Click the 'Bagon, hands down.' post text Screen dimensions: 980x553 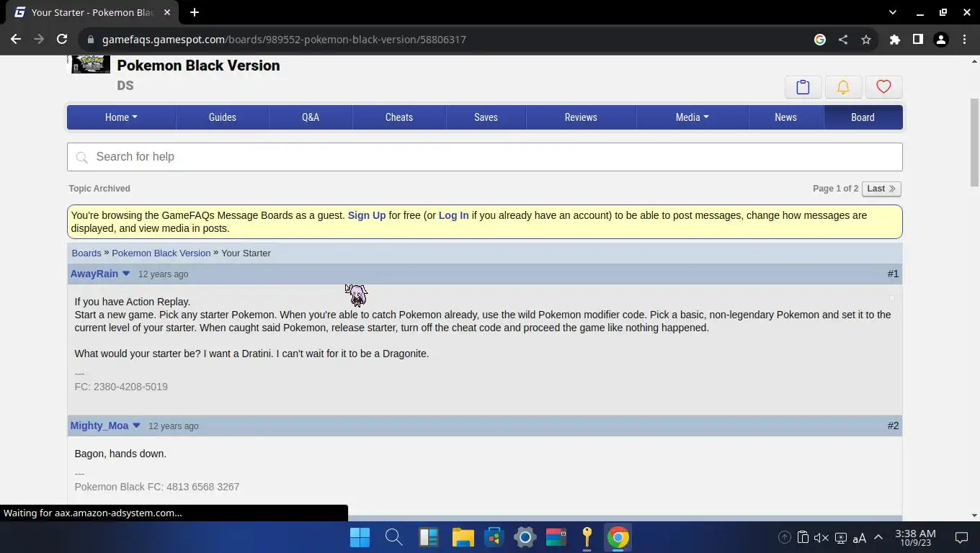coord(120,454)
